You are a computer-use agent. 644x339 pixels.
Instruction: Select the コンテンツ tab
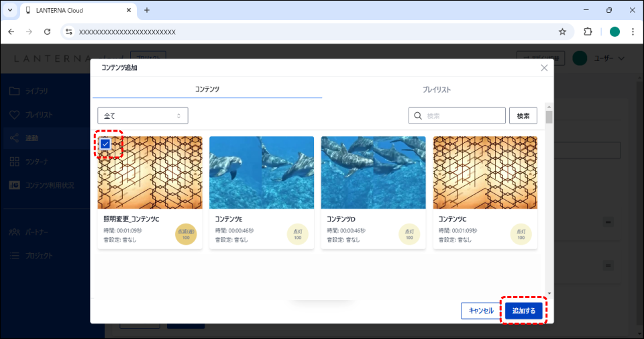click(x=207, y=89)
